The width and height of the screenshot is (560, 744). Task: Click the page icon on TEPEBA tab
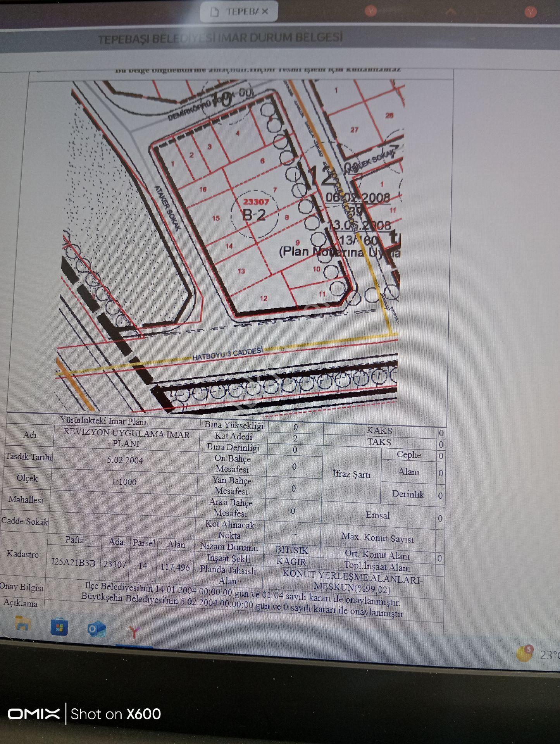214,12
